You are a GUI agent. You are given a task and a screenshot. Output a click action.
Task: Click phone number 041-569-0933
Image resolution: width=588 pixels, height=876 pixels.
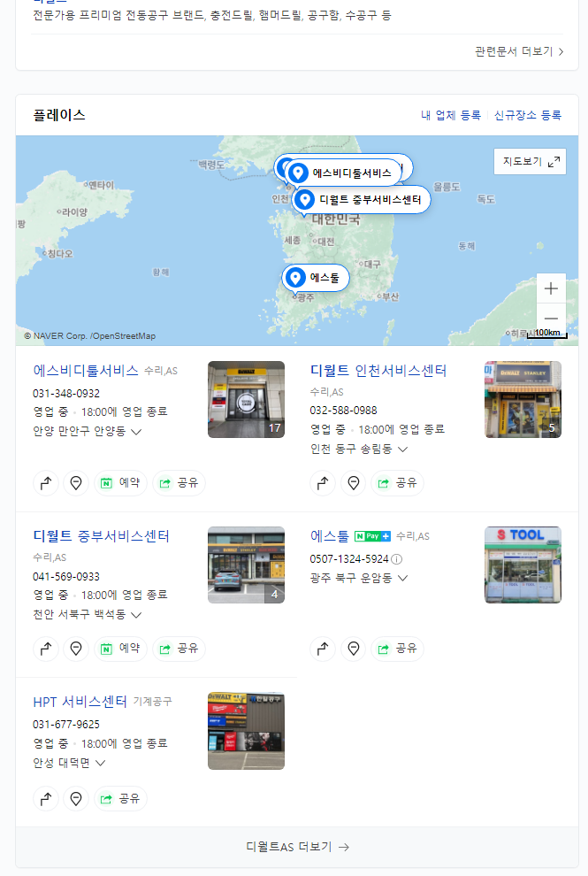click(x=66, y=577)
